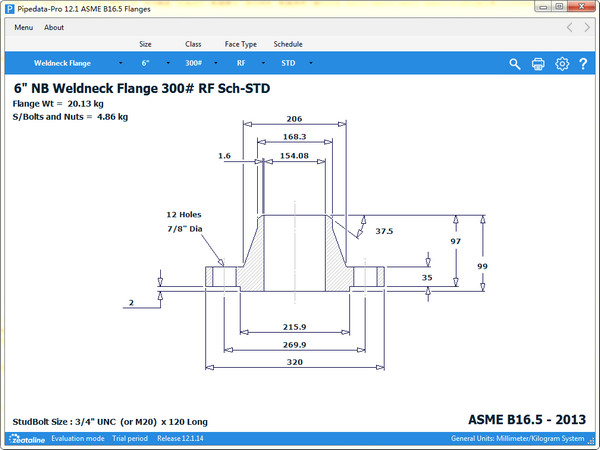Click the Class column label
Image resolution: width=600 pixels, height=450 pixels.
tap(193, 44)
